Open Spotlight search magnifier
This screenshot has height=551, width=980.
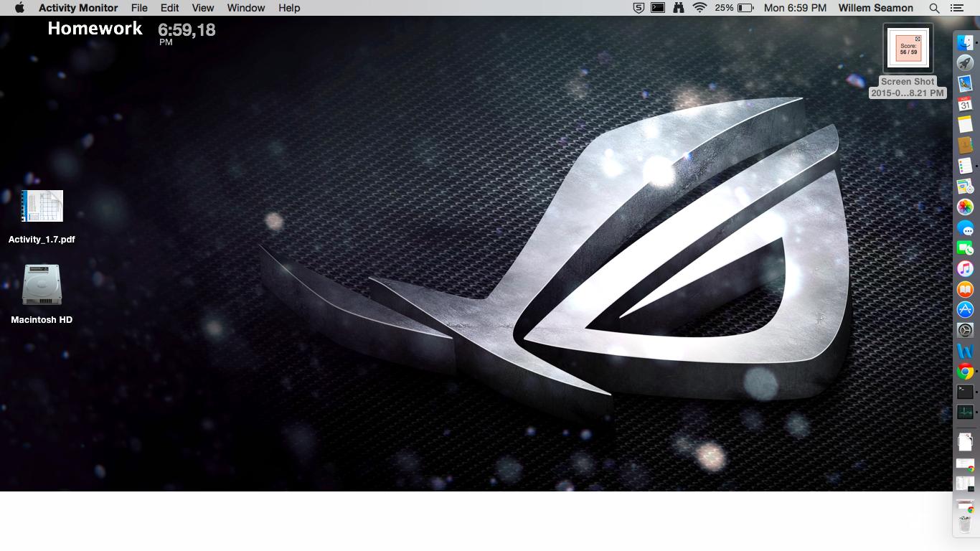coord(934,8)
